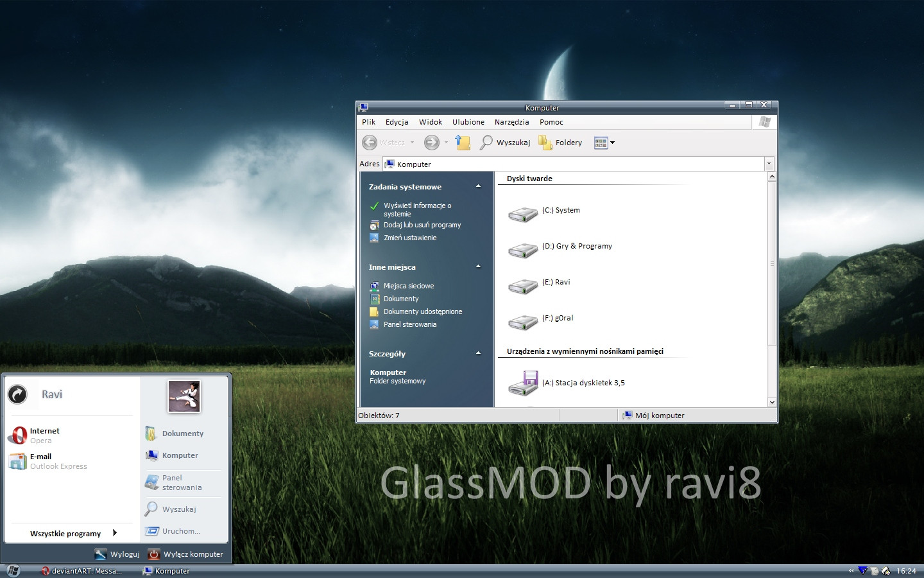Screen dimensions: 924x578
Task: Open Wyszukaj from the Start menu
Action: pyautogui.click(x=170, y=509)
